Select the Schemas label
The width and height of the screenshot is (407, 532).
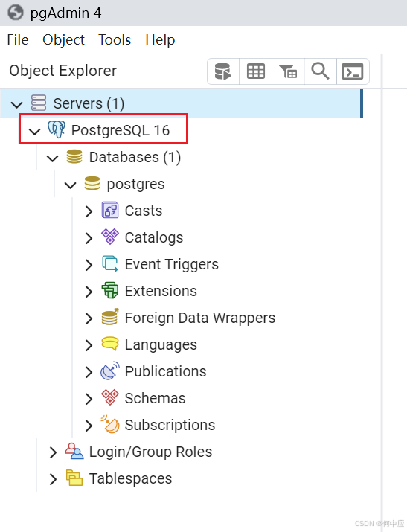pyautogui.click(x=155, y=398)
